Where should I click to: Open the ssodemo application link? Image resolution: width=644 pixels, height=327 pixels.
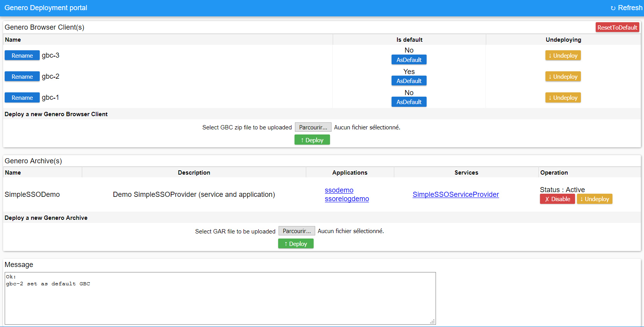pyautogui.click(x=339, y=190)
